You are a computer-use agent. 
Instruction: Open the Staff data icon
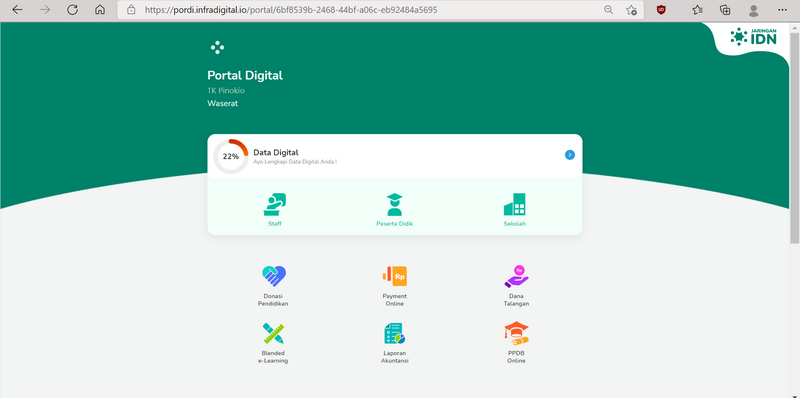pyautogui.click(x=274, y=205)
